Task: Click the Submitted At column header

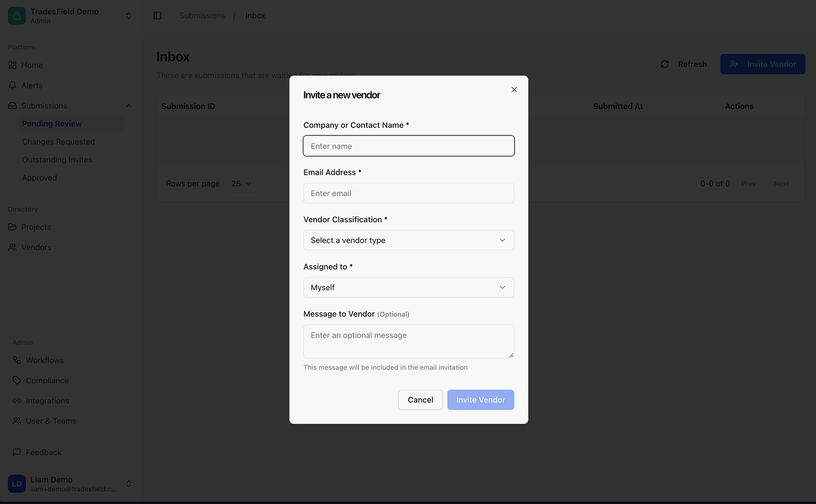Action: coord(618,106)
